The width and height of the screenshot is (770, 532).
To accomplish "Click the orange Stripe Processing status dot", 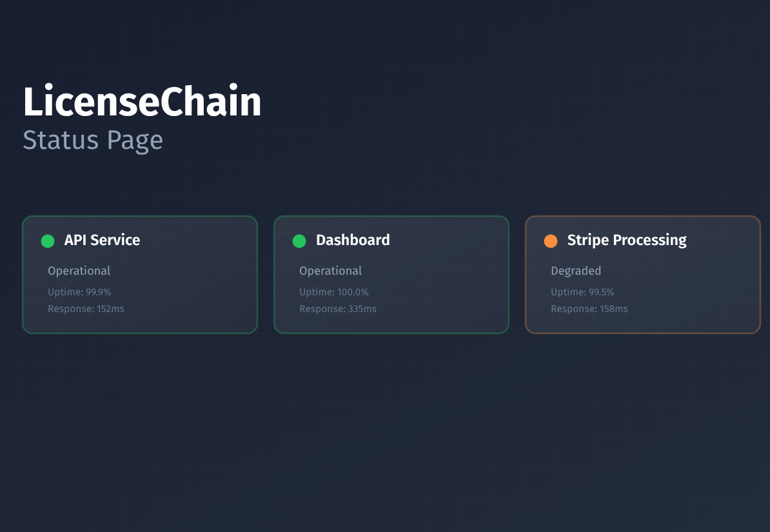I will click(551, 241).
